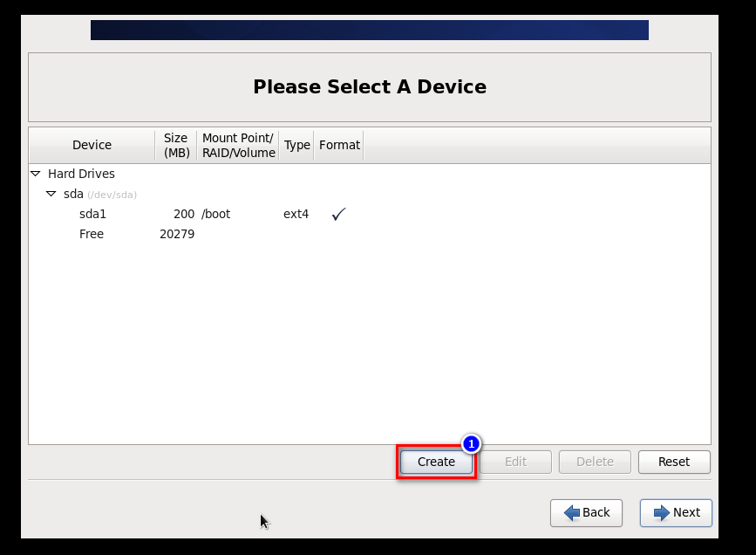Proceed with the Next button
756x555 pixels.
tap(676, 512)
